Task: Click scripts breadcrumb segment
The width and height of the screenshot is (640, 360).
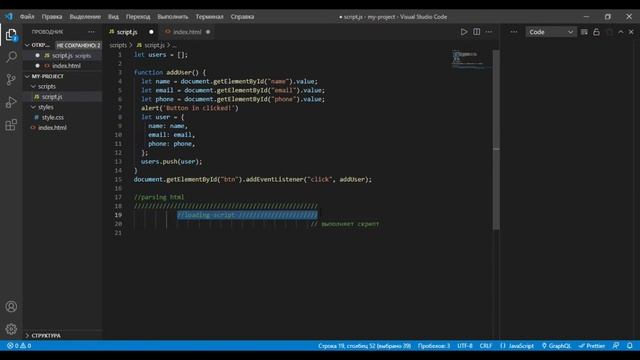Action: (118, 45)
